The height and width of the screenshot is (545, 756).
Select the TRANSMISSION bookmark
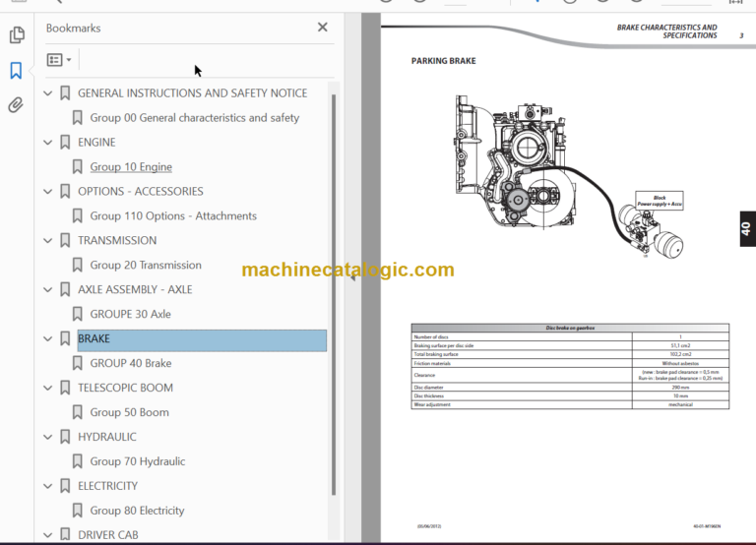point(117,240)
